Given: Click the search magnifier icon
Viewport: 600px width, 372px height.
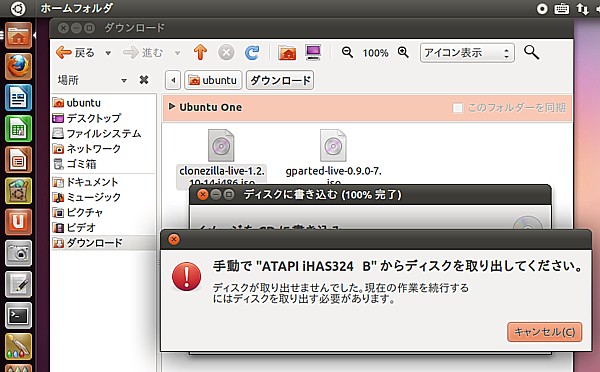Looking at the screenshot, I should (x=532, y=52).
